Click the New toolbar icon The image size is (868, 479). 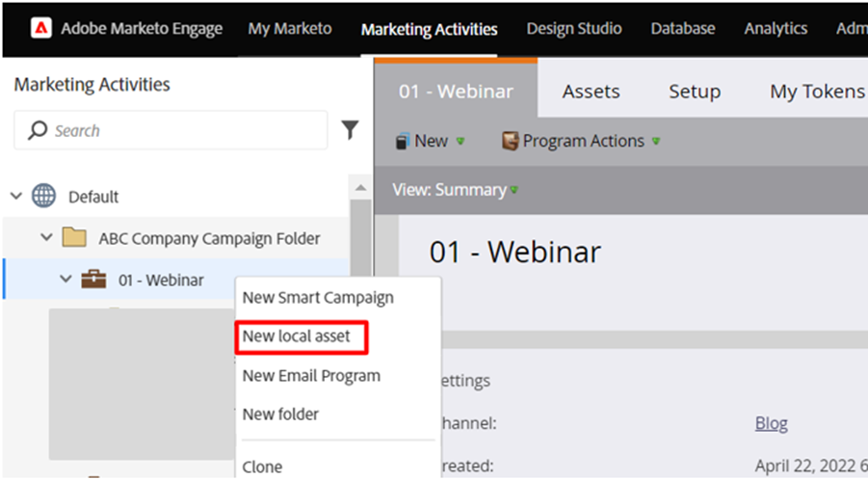coord(402,142)
